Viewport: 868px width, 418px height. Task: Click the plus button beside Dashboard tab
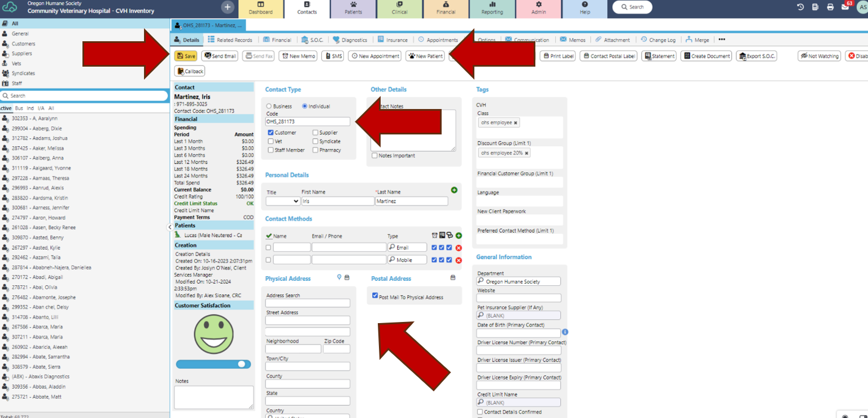[227, 7]
